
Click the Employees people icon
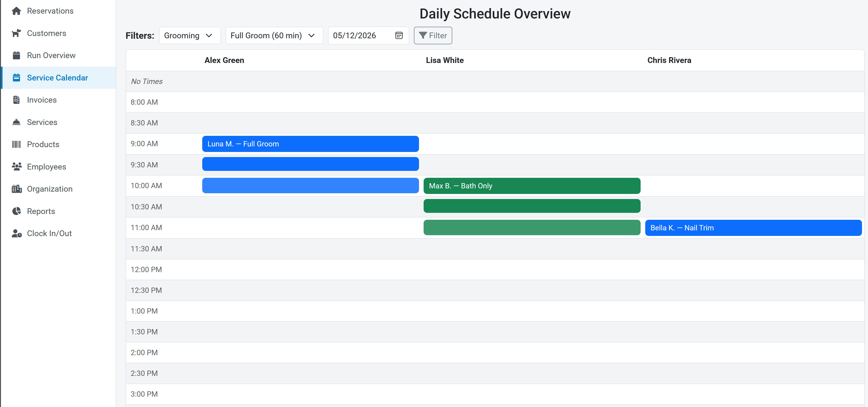tap(17, 167)
